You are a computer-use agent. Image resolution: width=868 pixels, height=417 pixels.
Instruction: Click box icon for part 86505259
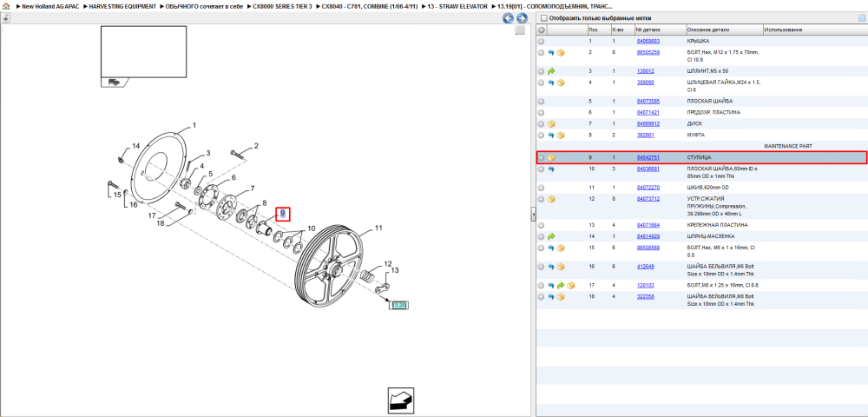560,53
